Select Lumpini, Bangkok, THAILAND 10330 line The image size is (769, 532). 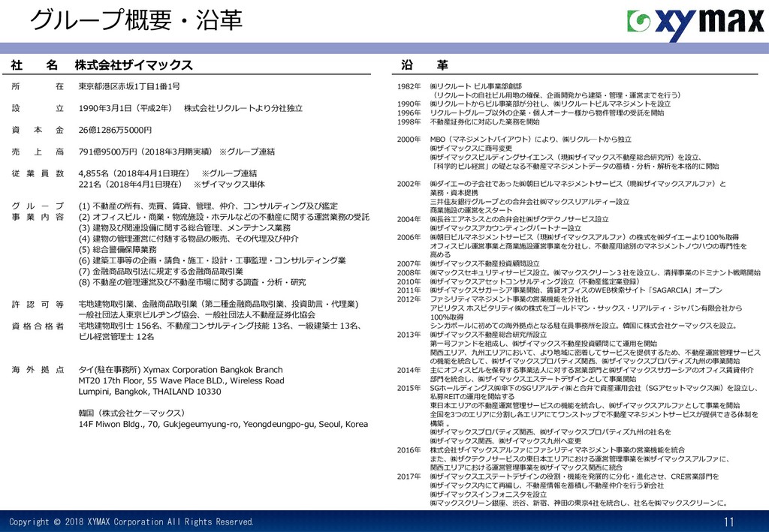[149, 392]
